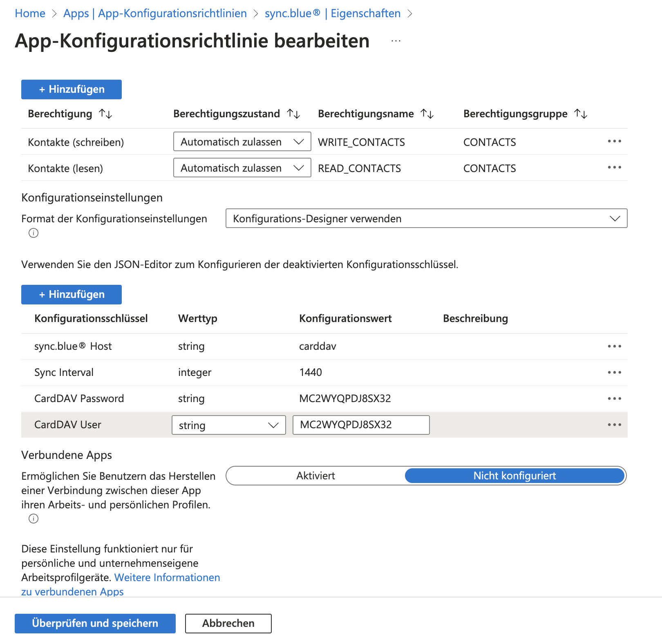Viewport: 662px width, 644px height.
Task: Click WRITE_CONTACTS permission name
Action: tap(361, 142)
